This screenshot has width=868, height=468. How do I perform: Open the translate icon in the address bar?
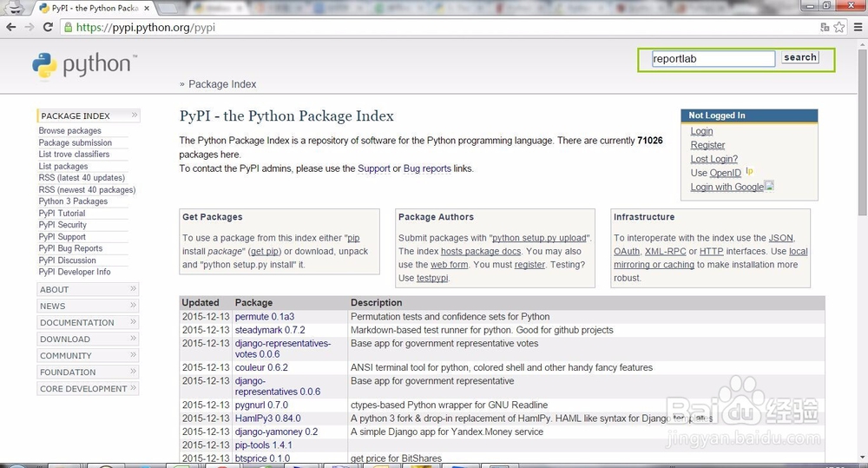pyautogui.click(x=825, y=27)
